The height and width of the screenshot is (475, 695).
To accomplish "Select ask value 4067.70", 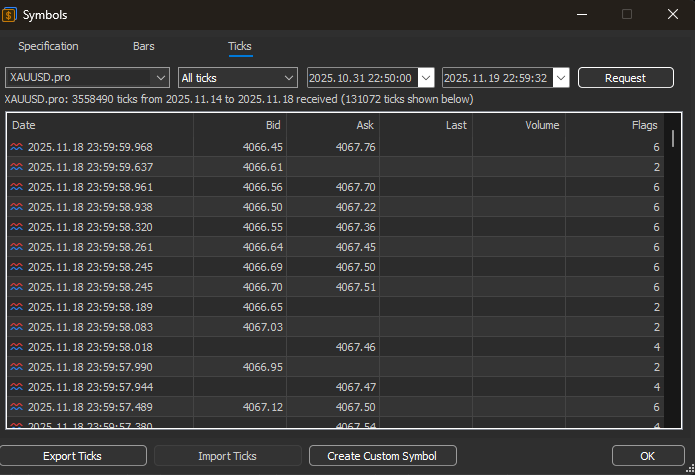I will pos(355,187).
